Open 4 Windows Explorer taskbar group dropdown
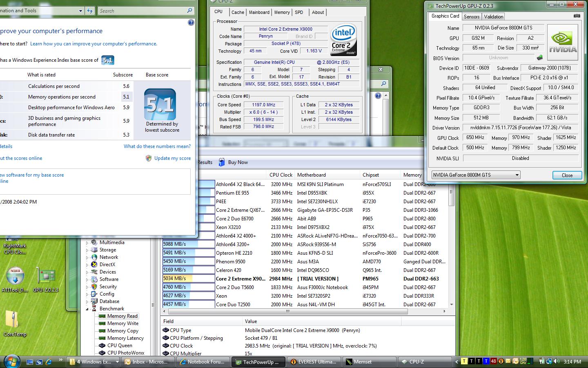Image resolution: width=588 pixels, height=368 pixels. (117, 362)
